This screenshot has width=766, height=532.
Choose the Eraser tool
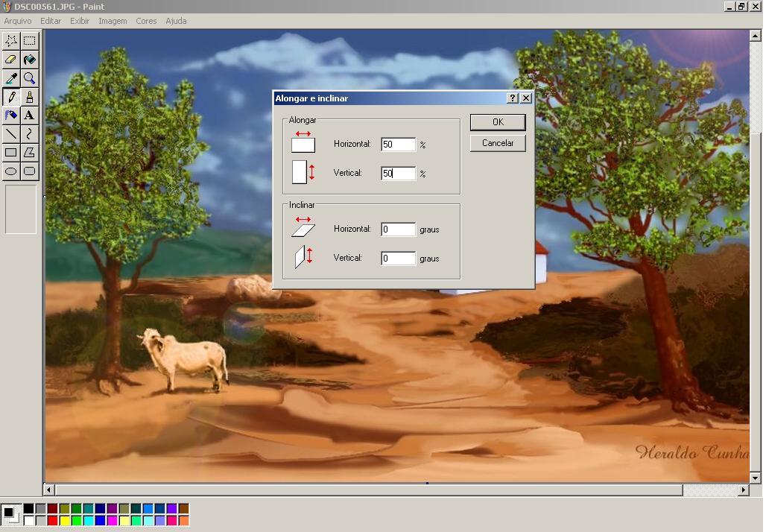pyautogui.click(x=10, y=59)
